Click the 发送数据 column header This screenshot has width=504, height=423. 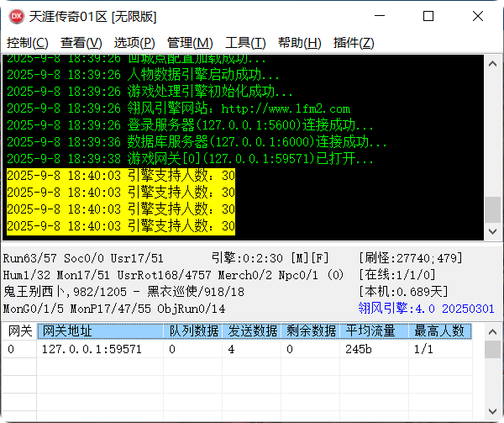click(252, 331)
